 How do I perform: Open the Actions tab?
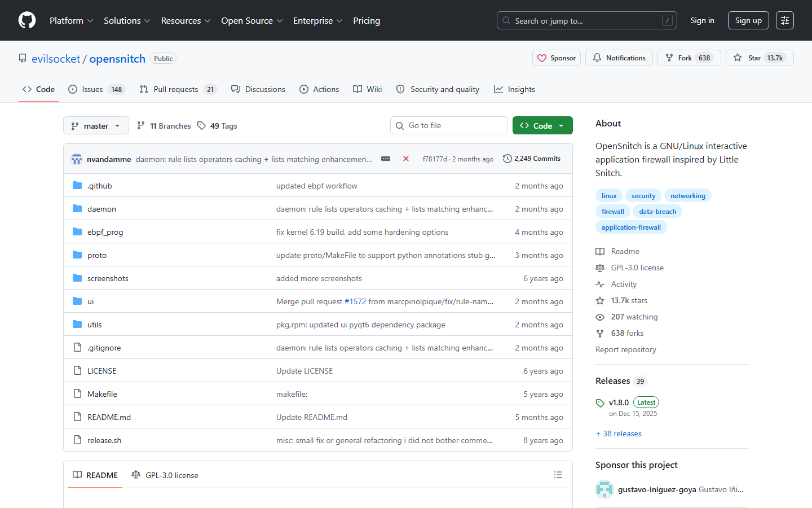point(319,89)
